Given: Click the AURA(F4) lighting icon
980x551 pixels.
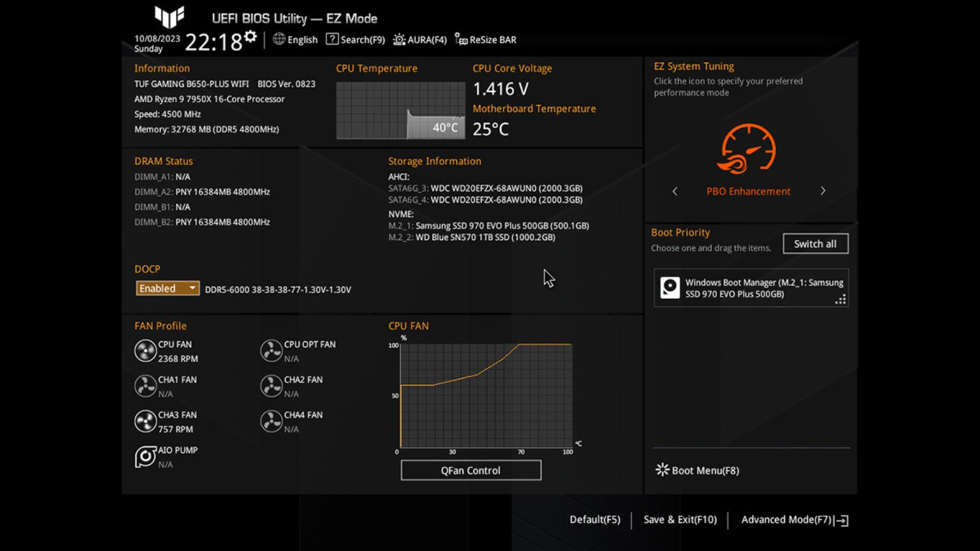Looking at the screenshot, I should (x=399, y=40).
